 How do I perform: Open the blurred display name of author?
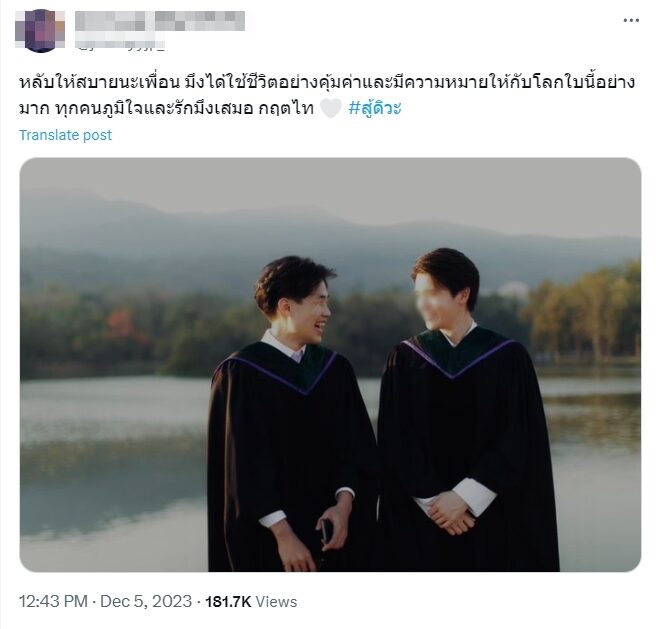[160, 21]
